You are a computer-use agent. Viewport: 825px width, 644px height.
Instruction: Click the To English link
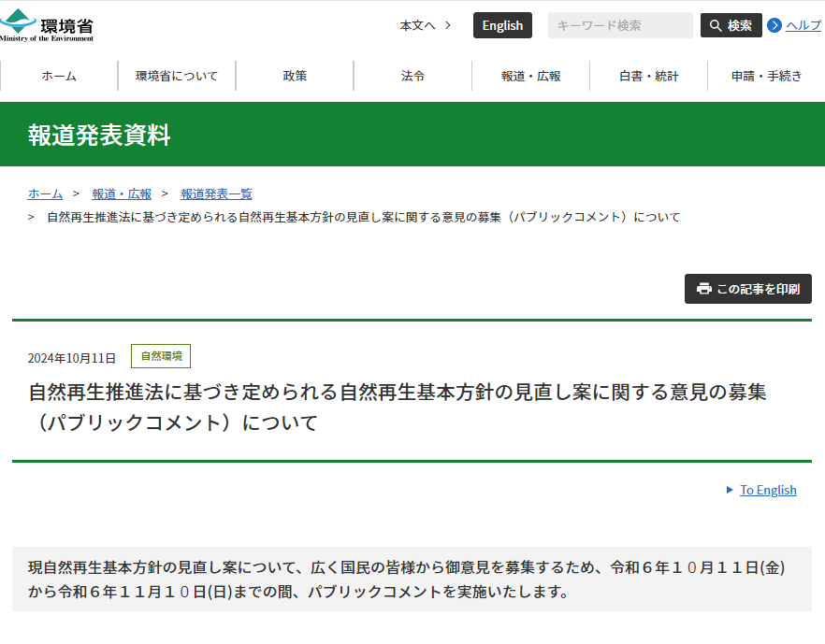(x=768, y=490)
